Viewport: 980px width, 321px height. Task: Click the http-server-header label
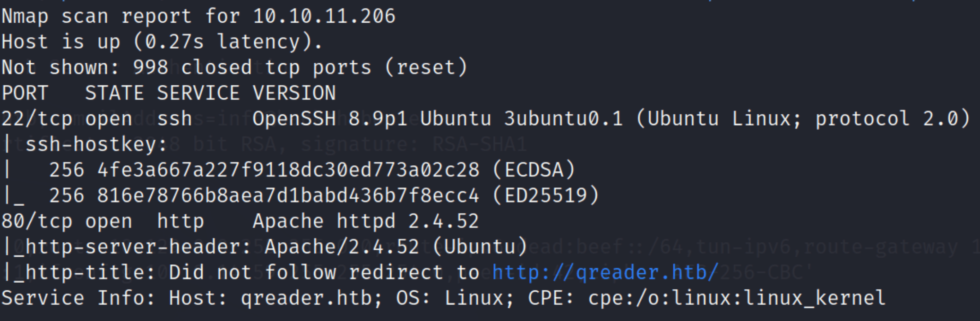pos(138,247)
